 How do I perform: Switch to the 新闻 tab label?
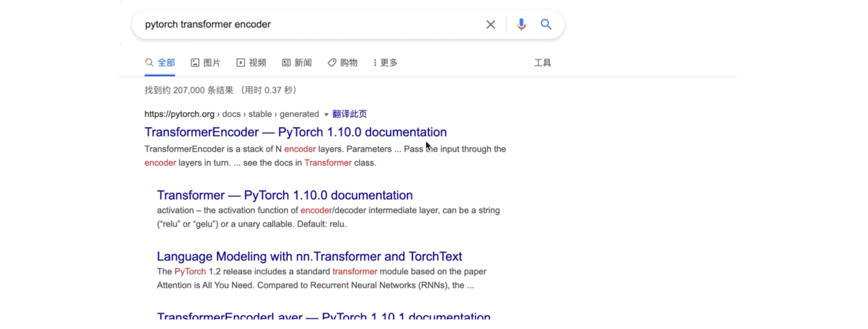click(x=303, y=63)
